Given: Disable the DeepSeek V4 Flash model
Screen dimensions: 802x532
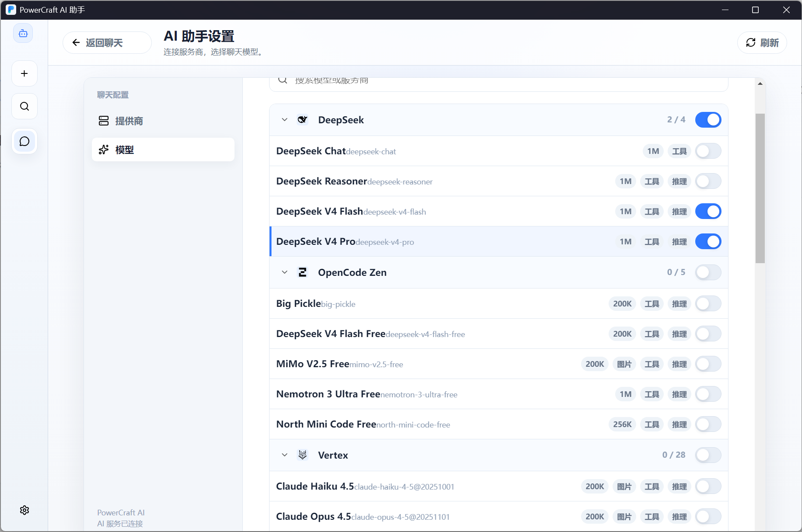Looking at the screenshot, I should point(708,212).
